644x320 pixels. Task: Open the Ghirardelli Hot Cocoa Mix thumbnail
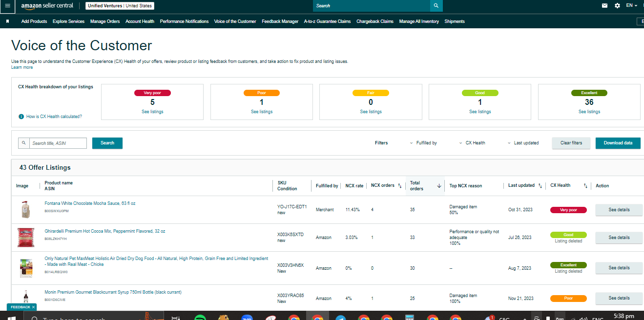pos(26,237)
